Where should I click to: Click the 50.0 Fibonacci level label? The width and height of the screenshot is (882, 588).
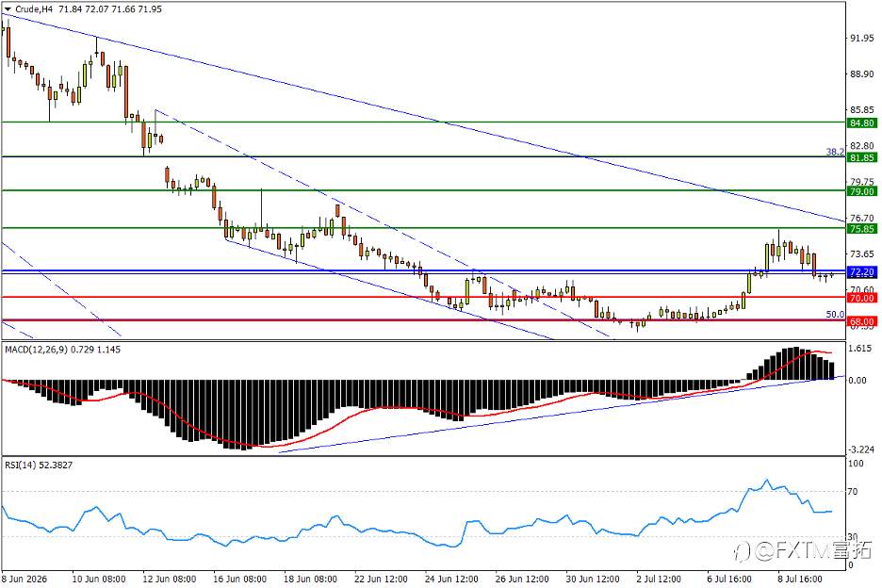[835, 314]
